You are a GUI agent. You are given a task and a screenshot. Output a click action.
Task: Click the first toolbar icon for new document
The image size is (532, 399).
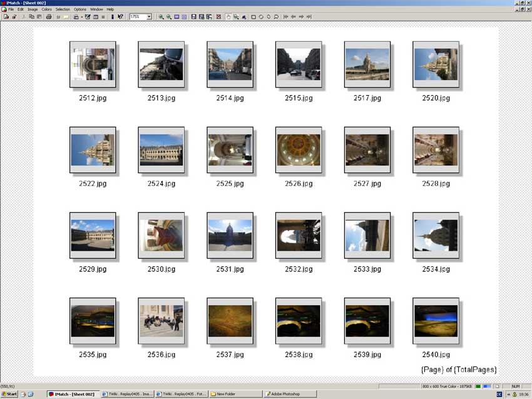coord(6,17)
